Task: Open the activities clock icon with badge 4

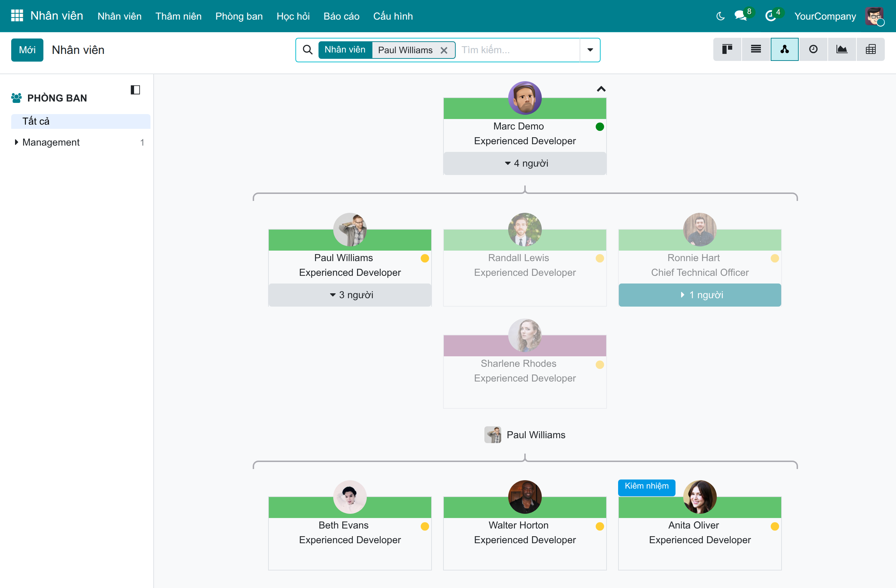Action: pyautogui.click(x=771, y=16)
